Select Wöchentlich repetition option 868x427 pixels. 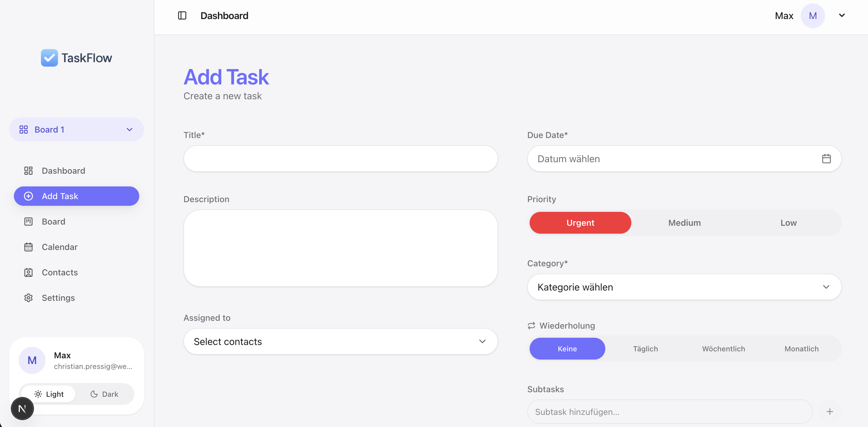click(x=723, y=349)
